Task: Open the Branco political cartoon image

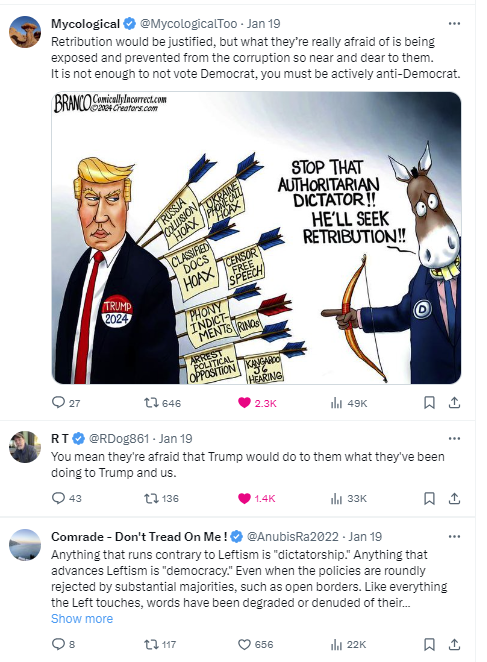Action: (x=256, y=238)
